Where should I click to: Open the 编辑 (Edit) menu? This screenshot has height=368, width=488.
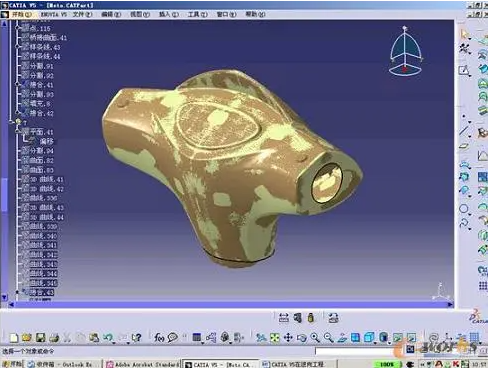[111, 14]
